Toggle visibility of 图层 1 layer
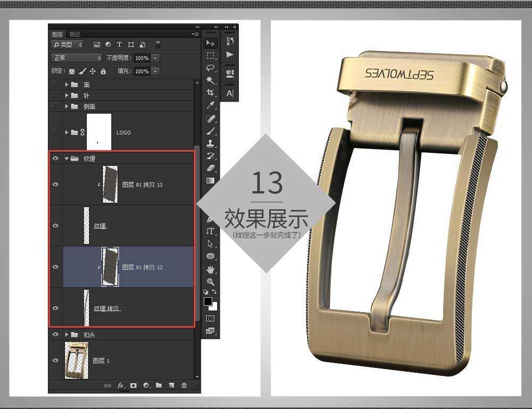 tap(56, 361)
